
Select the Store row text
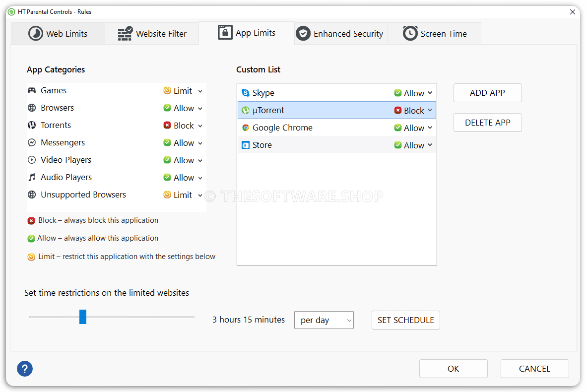pyautogui.click(x=262, y=145)
